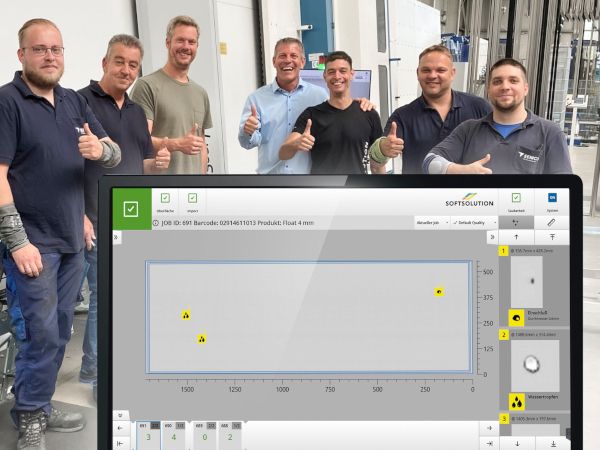Jump to last defect in list
The width and height of the screenshot is (600, 450).
point(553,443)
